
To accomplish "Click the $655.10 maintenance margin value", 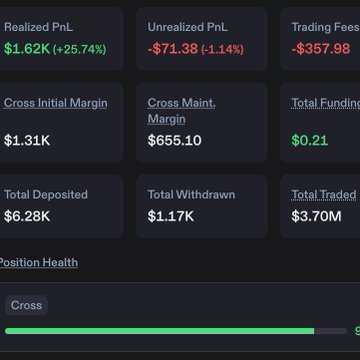I will [x=174, y=140].
